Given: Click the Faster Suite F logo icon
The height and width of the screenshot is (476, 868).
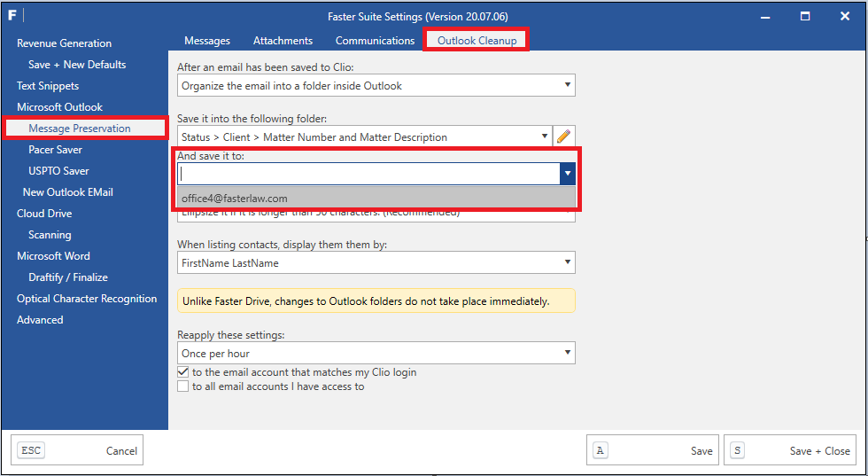Looking at the screenshot, I should pos(12,16).
